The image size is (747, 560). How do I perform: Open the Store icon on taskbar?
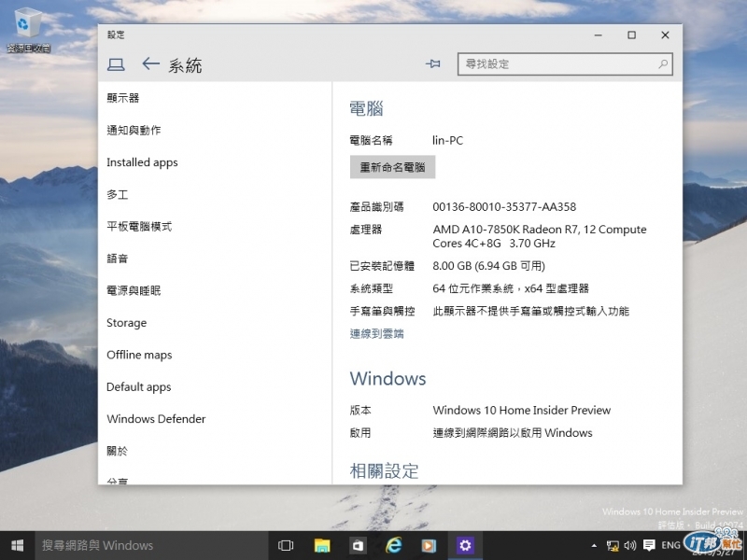(x=358, y=545)
